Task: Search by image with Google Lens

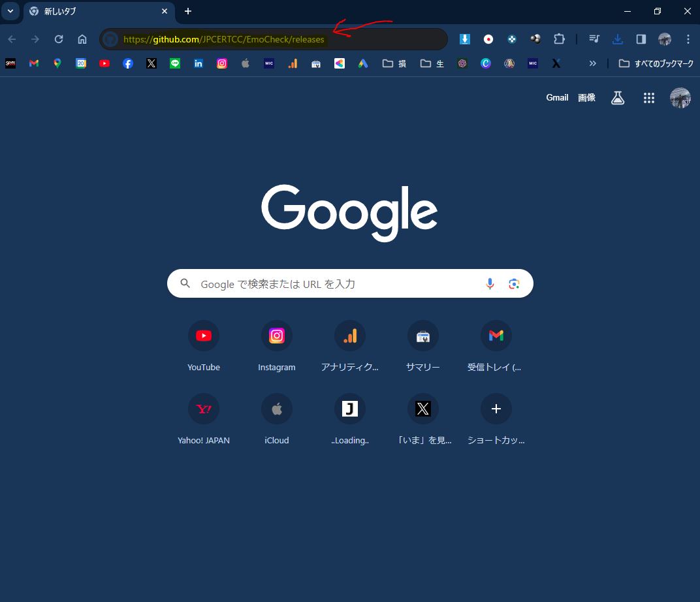Action: click(x=514, y=283)
